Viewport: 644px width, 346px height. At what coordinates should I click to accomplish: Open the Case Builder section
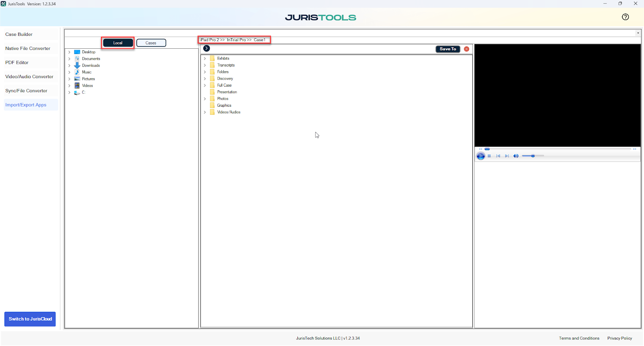[x=31, y=34]
